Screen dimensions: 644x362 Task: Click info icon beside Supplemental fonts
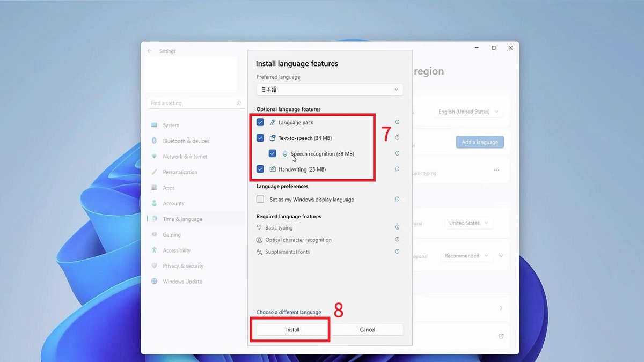397,252
